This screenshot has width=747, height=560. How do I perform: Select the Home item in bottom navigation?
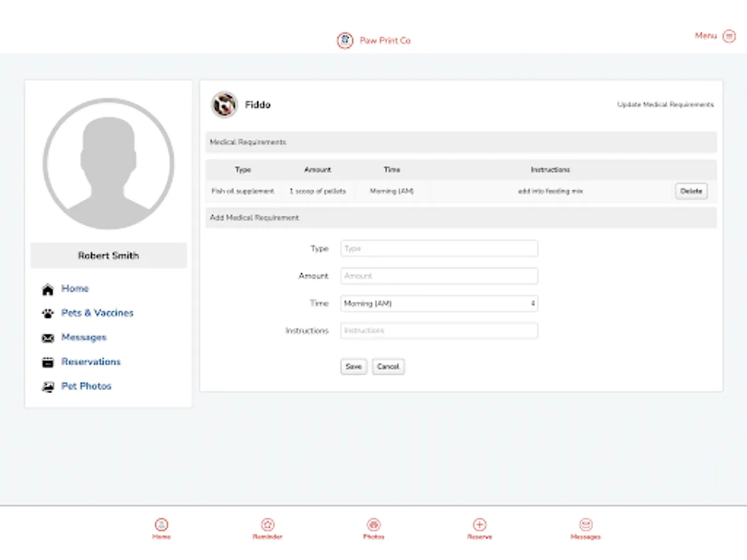pos(161,525)
